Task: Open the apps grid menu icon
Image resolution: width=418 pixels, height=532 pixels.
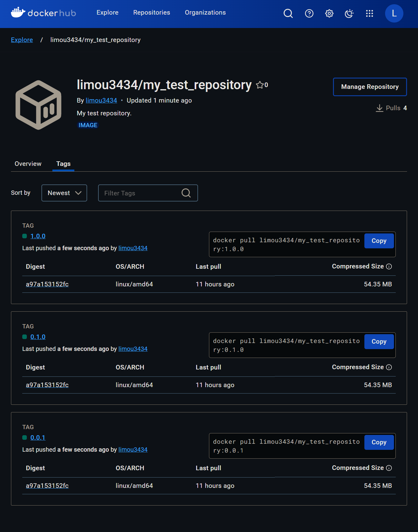Action: pyautogui.click(x=369, y=13)
